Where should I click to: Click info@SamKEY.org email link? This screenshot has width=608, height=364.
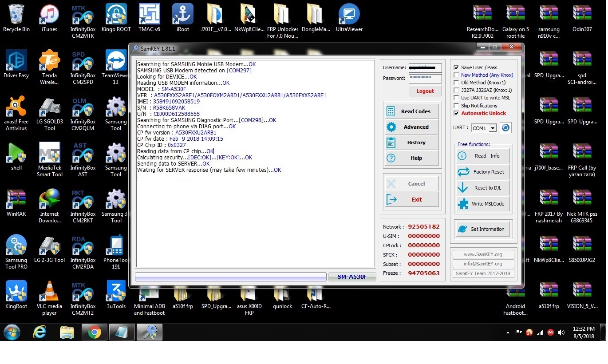[x=483, y=264]
